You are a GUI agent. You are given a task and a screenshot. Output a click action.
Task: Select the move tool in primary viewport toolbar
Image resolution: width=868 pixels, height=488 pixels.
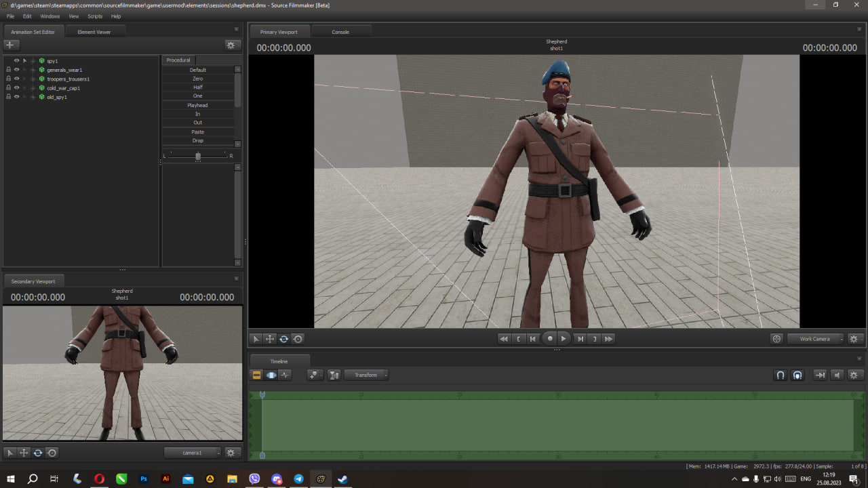(x=270, y=339)
